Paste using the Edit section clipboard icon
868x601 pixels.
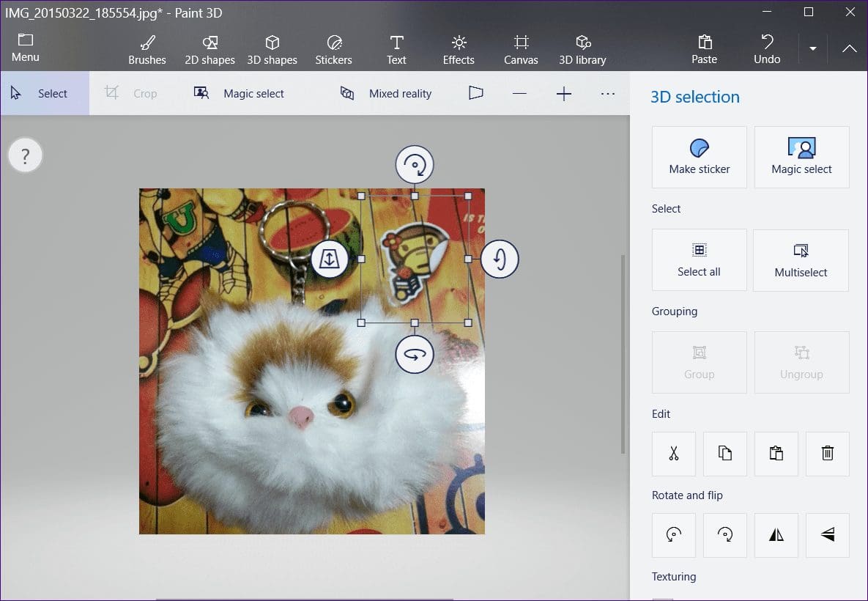(x=776, y=454)
